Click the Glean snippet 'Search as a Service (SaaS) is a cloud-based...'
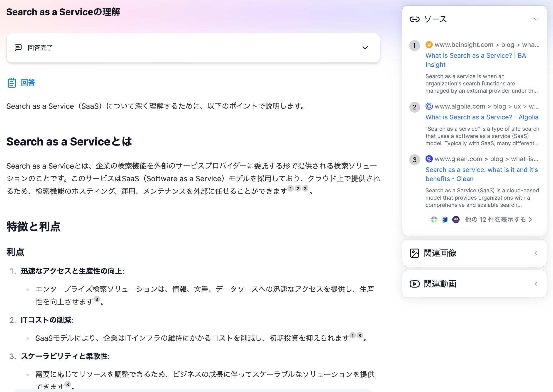Viewport: 553px width, 392px height. [482, 198]
